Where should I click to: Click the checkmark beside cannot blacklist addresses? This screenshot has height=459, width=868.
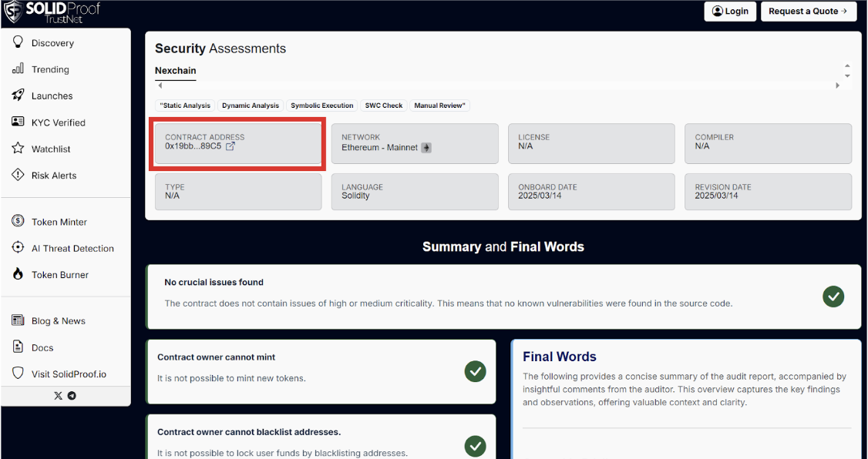tap(476, 445)
